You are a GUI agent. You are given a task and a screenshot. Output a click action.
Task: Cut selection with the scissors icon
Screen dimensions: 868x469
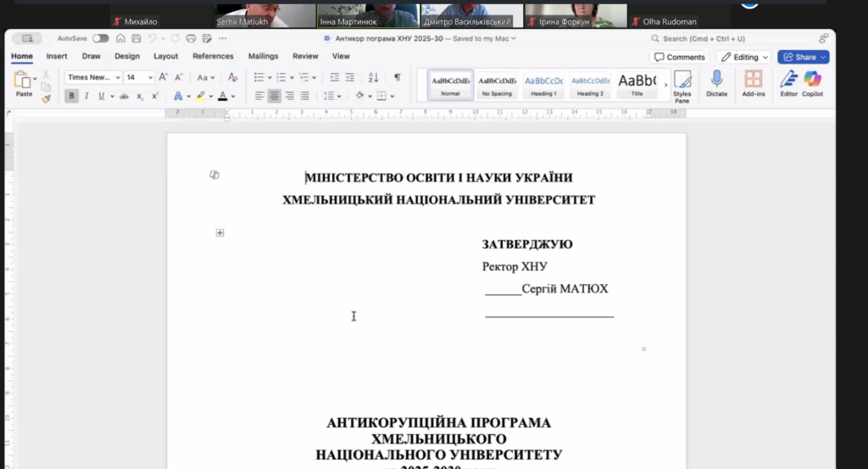46,74
